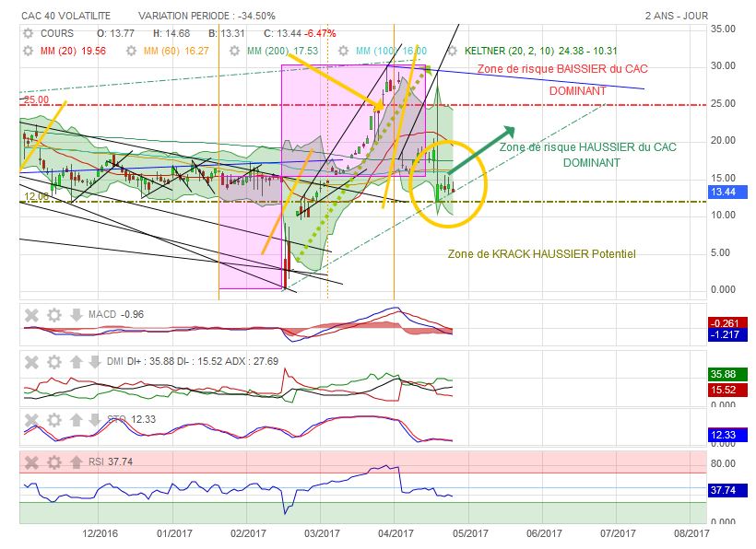The width and height of the screenshot is (756, 549).
Task: Click VARIATION PERIODE -34.50% text
Action: pyautogui.click(x=207, y=16)
